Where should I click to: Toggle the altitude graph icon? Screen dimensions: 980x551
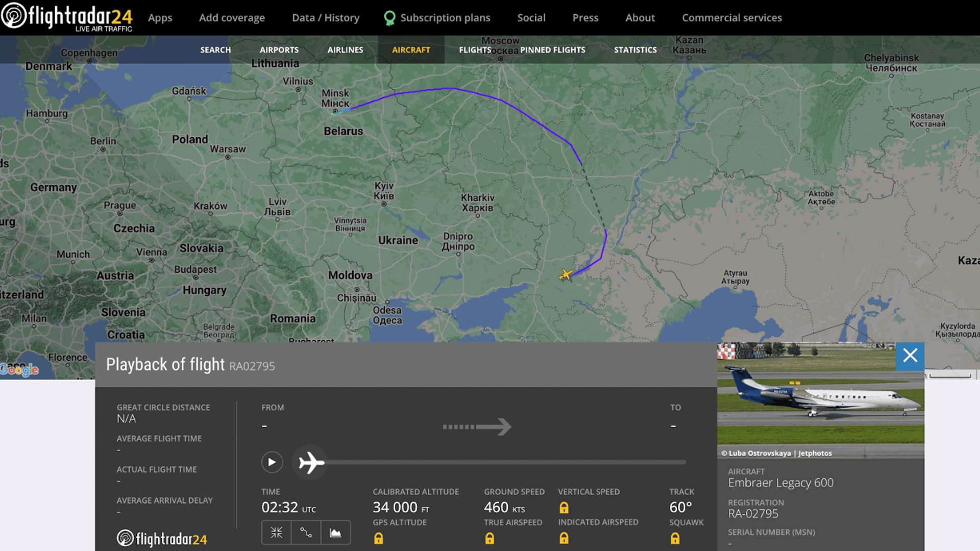335,533
